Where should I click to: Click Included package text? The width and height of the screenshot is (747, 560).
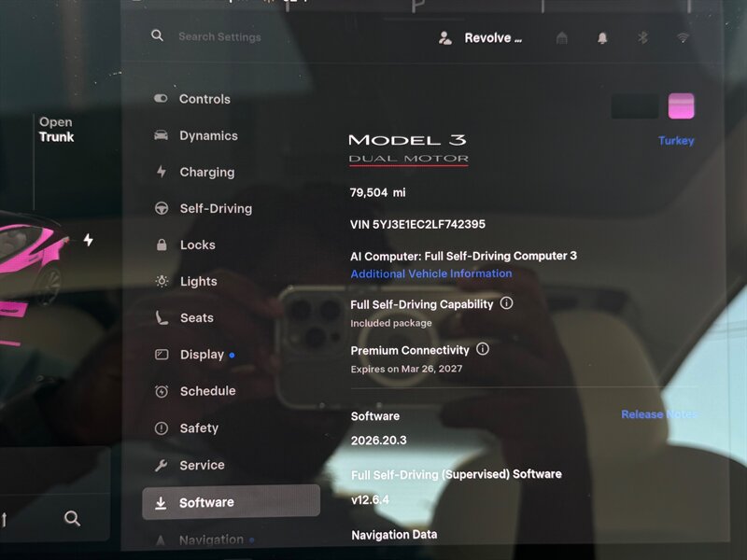tap(391, 323)
